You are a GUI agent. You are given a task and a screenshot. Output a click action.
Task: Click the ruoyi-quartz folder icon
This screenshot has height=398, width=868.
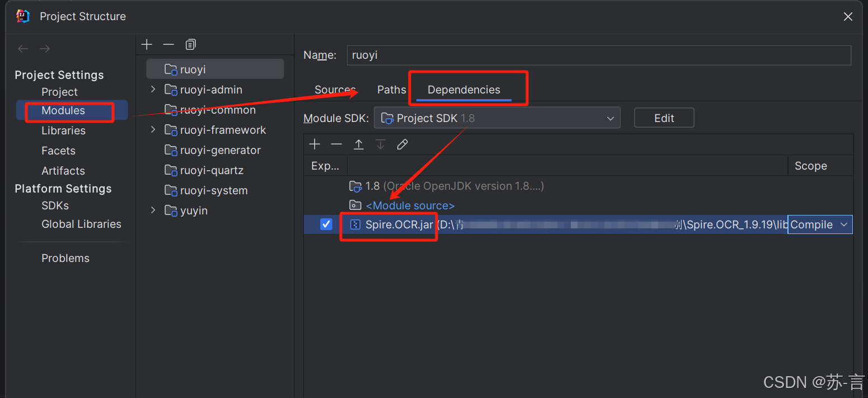tap(171, 170)
